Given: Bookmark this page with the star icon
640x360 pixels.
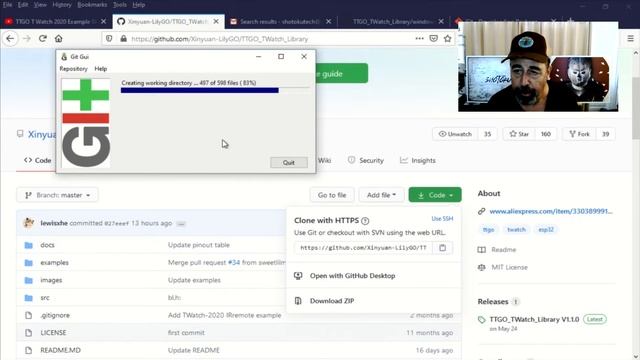Looking at the screenshot, I should click(x=448, y=38).
